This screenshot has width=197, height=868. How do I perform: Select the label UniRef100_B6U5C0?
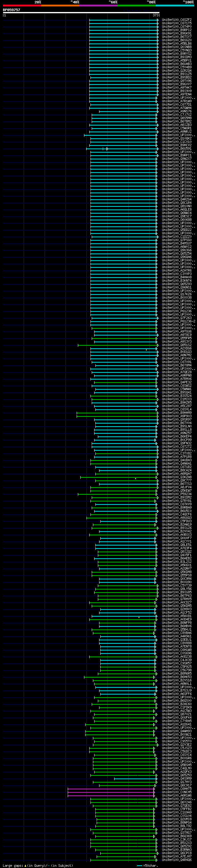click(177, 511)
